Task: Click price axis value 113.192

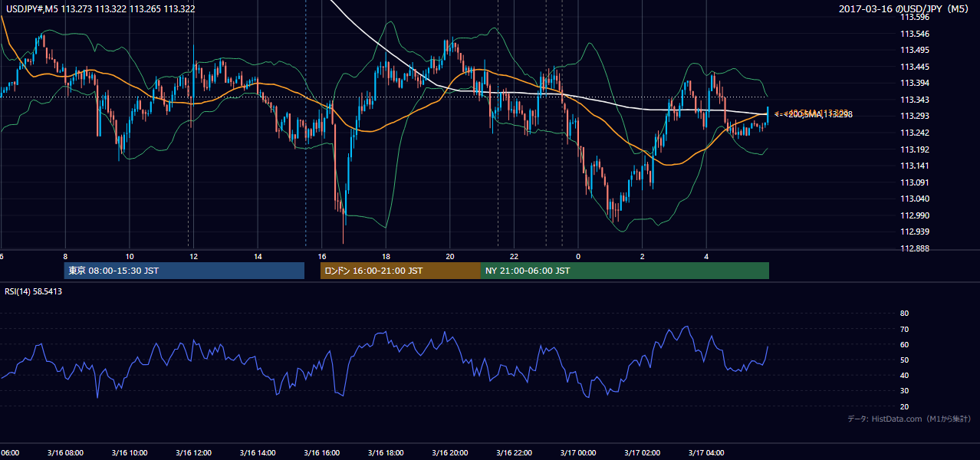Action: (x=916, y=149)
